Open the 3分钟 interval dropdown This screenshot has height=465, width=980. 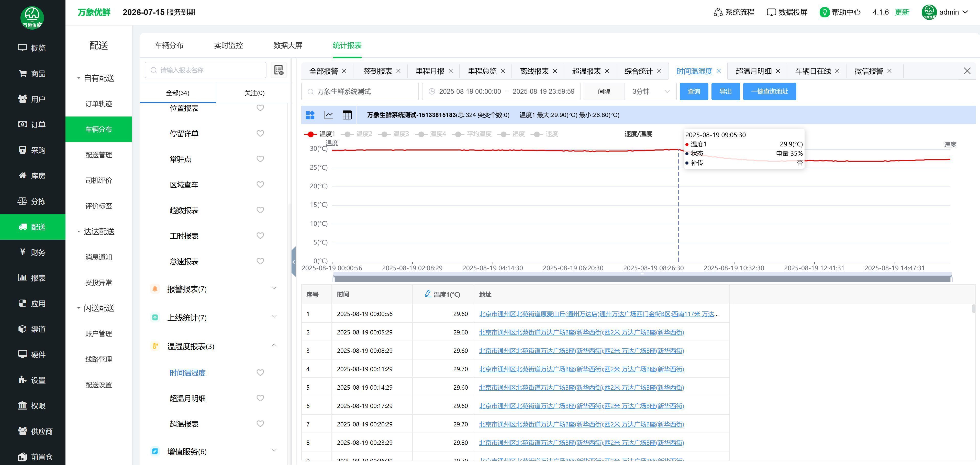(x=651, y=92)
